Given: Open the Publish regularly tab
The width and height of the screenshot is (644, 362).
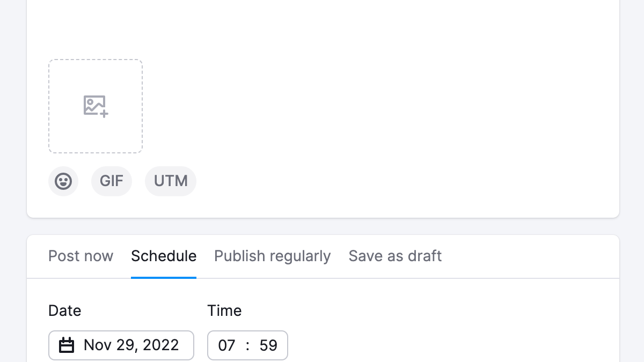Looking at the screenshot, I should pyautogui.click(x=272, y=256).
